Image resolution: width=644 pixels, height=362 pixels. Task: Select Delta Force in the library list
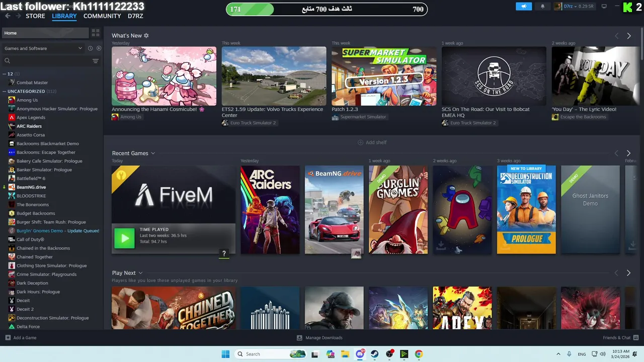point(28,327)
